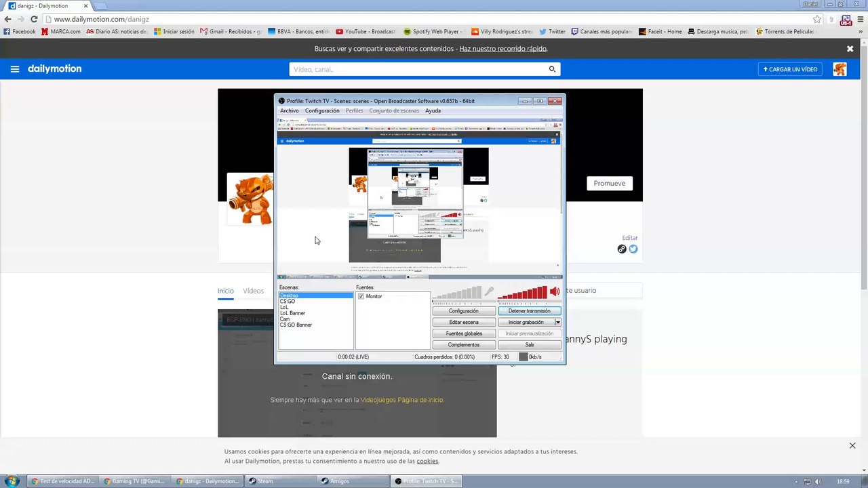Click the orange profile avatar image
868x488 pixels.
250,199
